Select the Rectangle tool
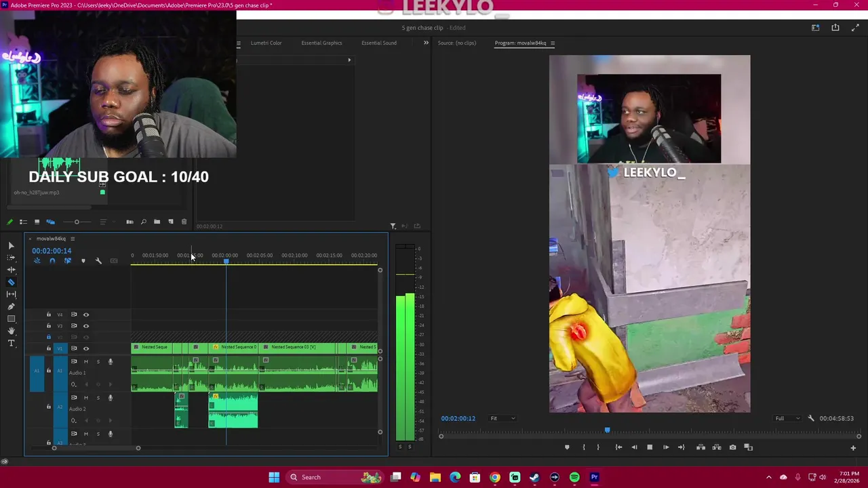The height and width of the screenshot is (488, 868). [x=11, y=319]
